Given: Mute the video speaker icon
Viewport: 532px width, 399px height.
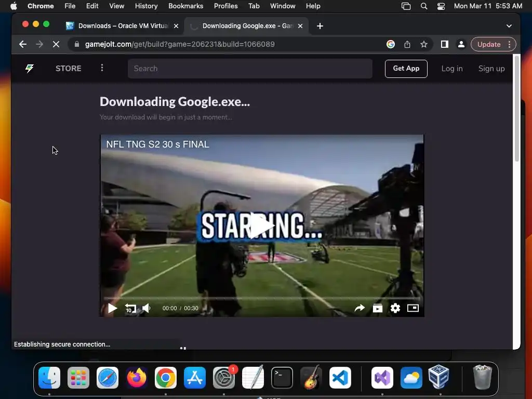Looking at the screenshot, I should coord(147,308).
